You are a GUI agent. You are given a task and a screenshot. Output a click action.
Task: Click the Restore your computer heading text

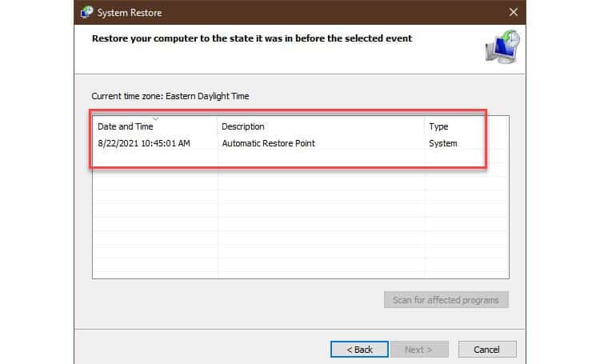pyautogui.click(x=252, y=38)
